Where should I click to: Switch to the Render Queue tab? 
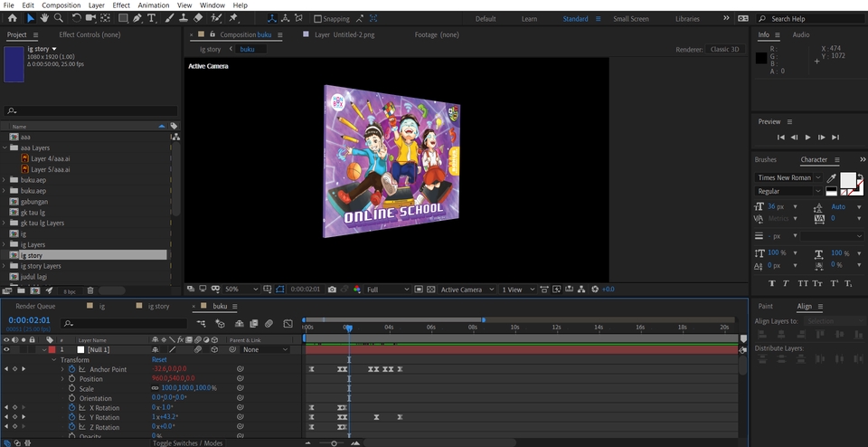coord(37,306)
